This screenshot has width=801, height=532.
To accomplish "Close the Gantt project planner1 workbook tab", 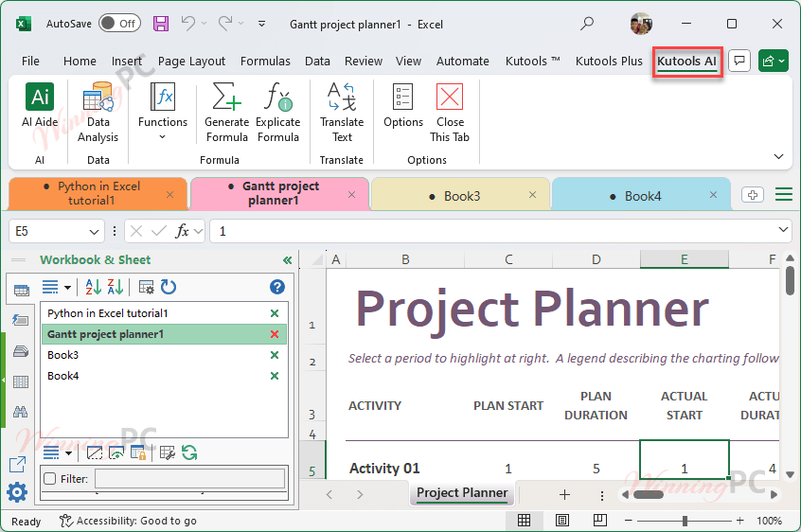I will (351, 194).
